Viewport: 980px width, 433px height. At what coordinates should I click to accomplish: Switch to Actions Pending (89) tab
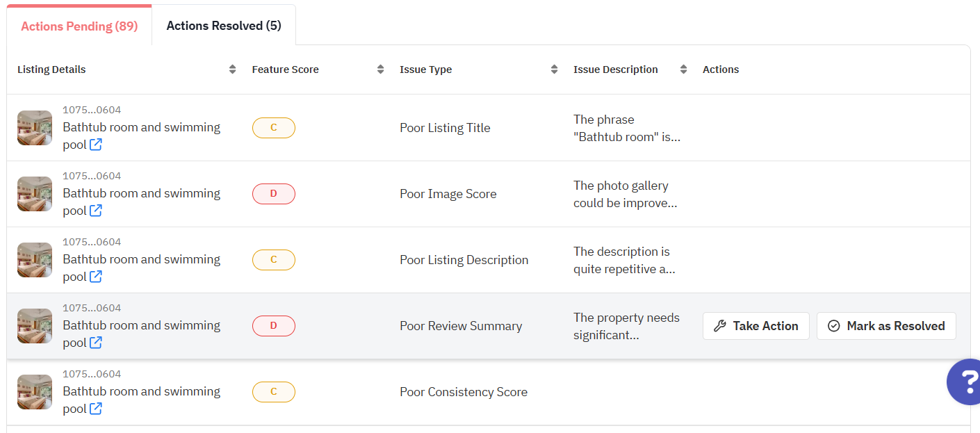point(79,26)
